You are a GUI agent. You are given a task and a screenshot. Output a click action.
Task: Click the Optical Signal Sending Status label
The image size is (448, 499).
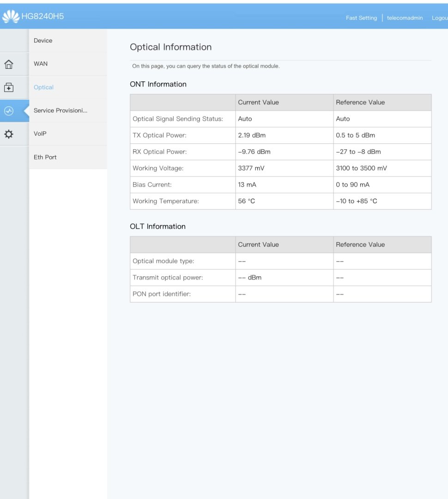178,119
